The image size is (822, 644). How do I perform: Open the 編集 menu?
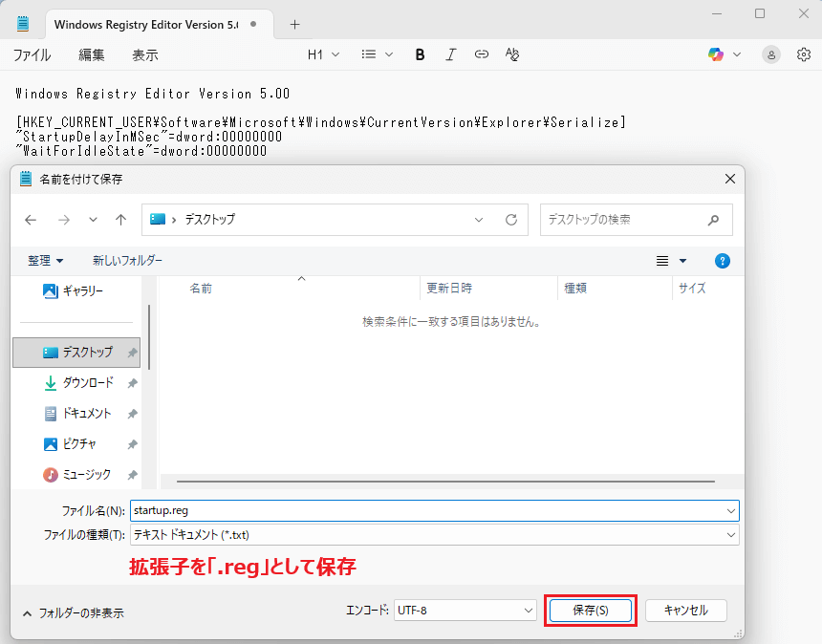[92, 54]
